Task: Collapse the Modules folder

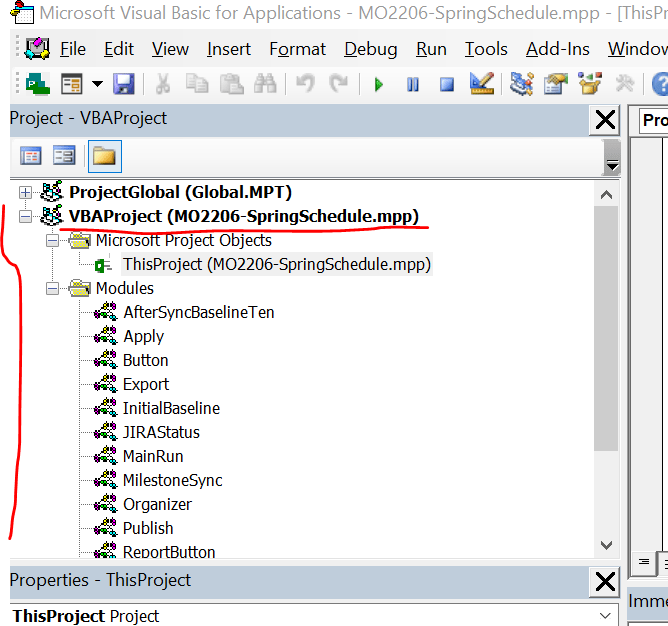Action: point(52,288)
